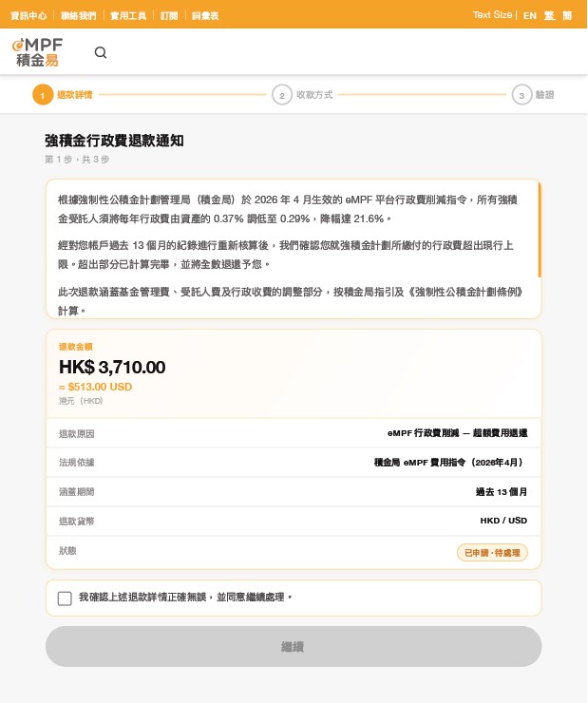Click the grey 繼續 button
This screenshot has height=703, width=588.
click(294, 646)
